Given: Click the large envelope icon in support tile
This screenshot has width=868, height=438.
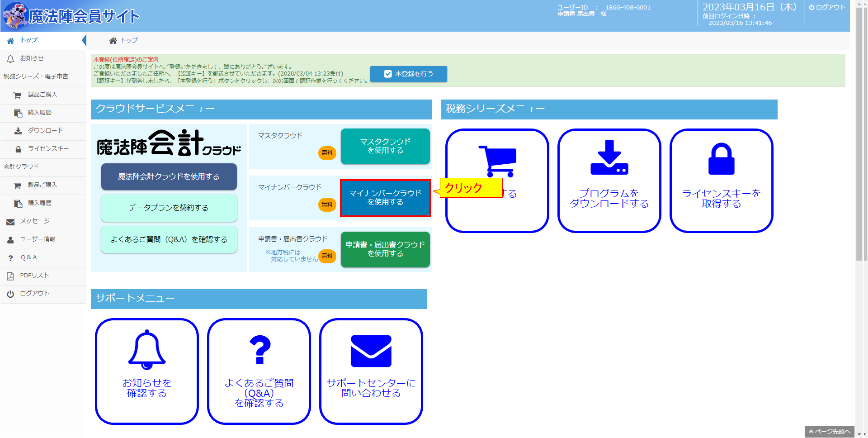Looking at the screenshot, I should click(x=371, y=351).
